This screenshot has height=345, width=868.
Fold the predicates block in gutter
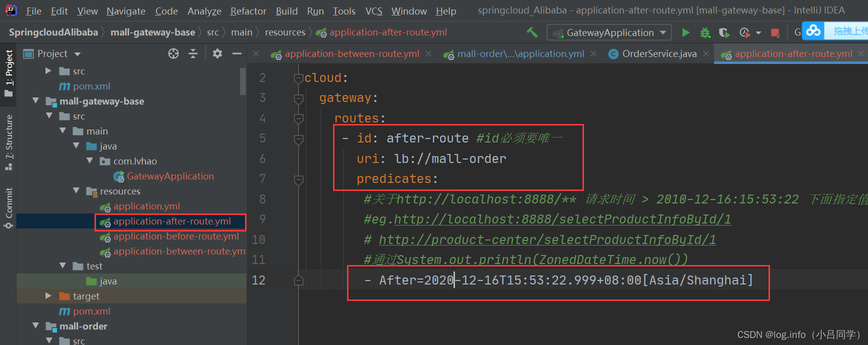298,179
